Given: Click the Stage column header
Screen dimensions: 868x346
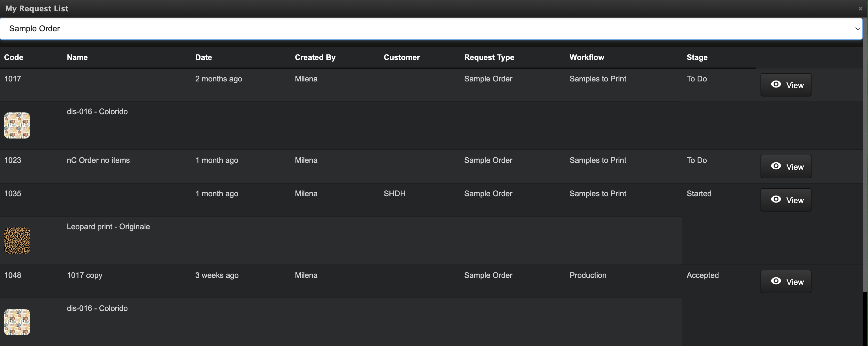Looking at the screenshot, I should coord(697,57).
